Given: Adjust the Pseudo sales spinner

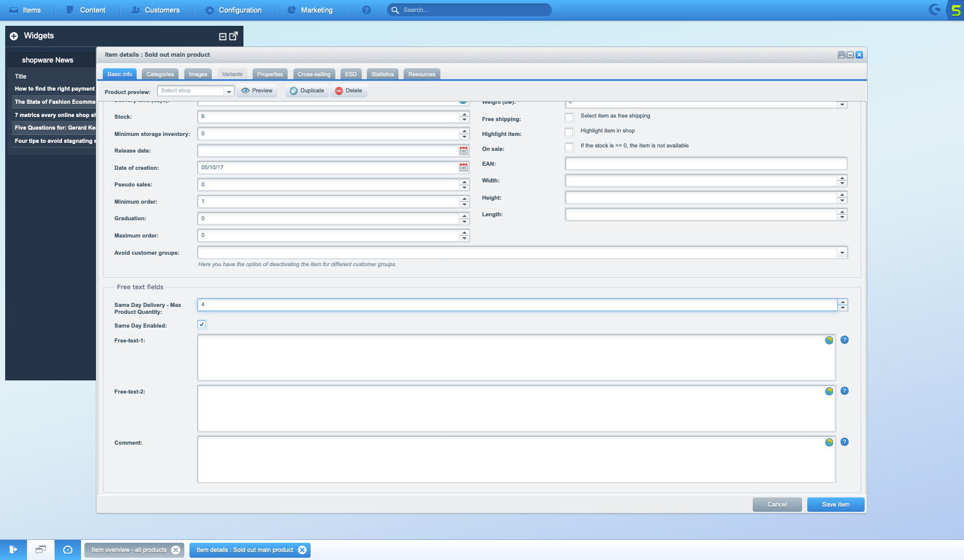Looking at the screenshot, I should tap(464, 185).
